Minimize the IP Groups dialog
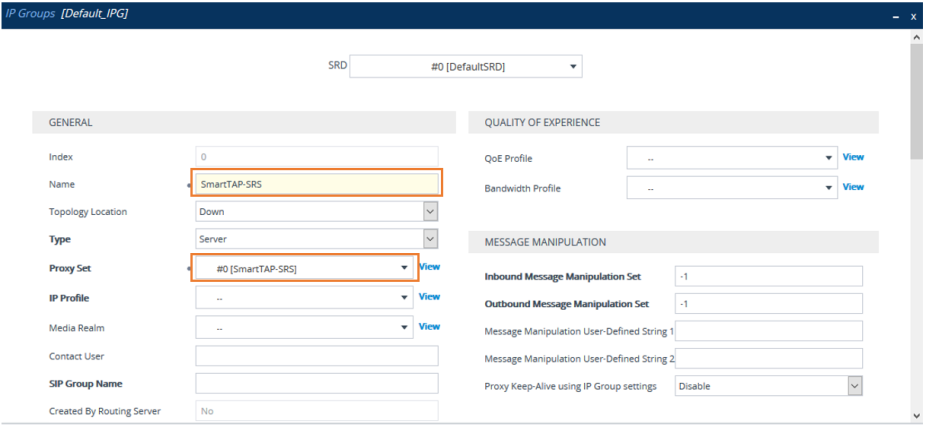926x427 pixels. pyautogui.click(x=895, y=17)
